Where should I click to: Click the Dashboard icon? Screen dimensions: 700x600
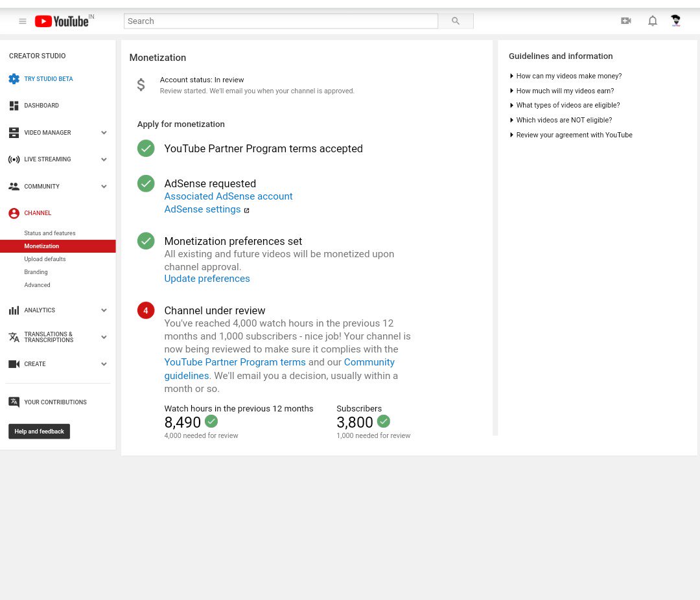coord(14,106)
